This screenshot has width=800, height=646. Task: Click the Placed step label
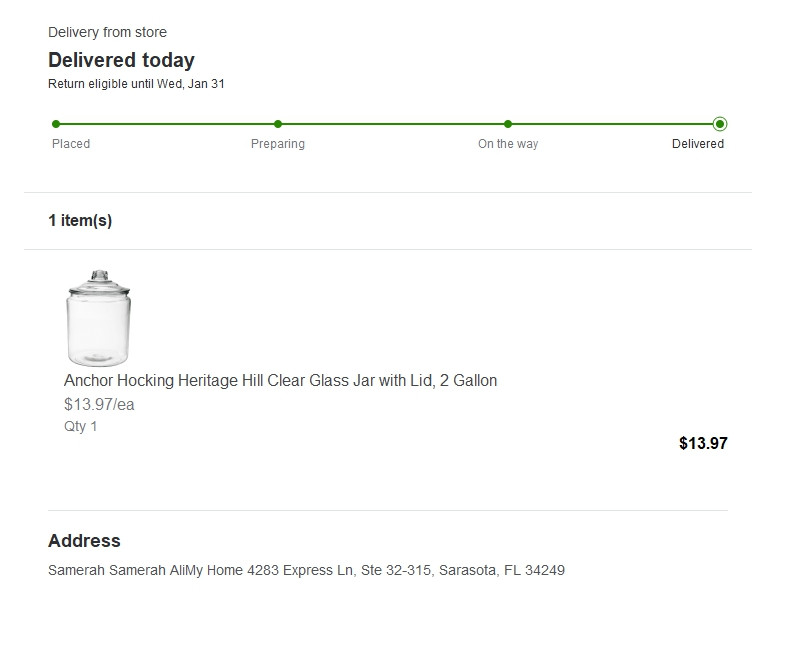point(71,144)
